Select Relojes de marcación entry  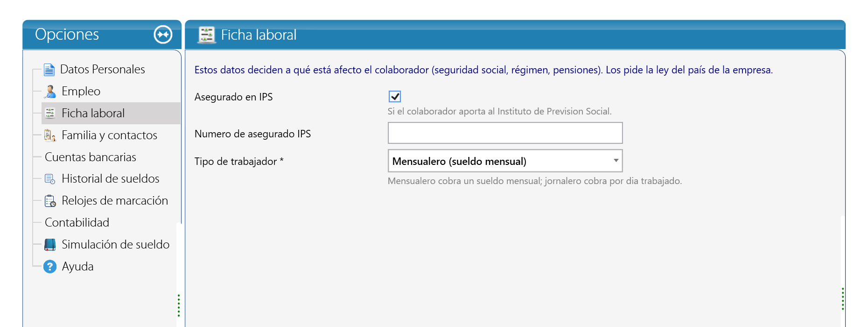click(x=115, y=200)
